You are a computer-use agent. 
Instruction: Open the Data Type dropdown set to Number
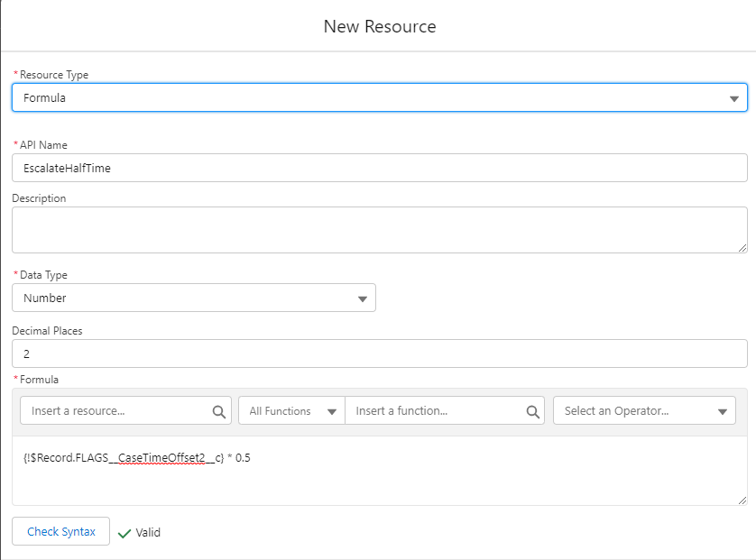194,298
